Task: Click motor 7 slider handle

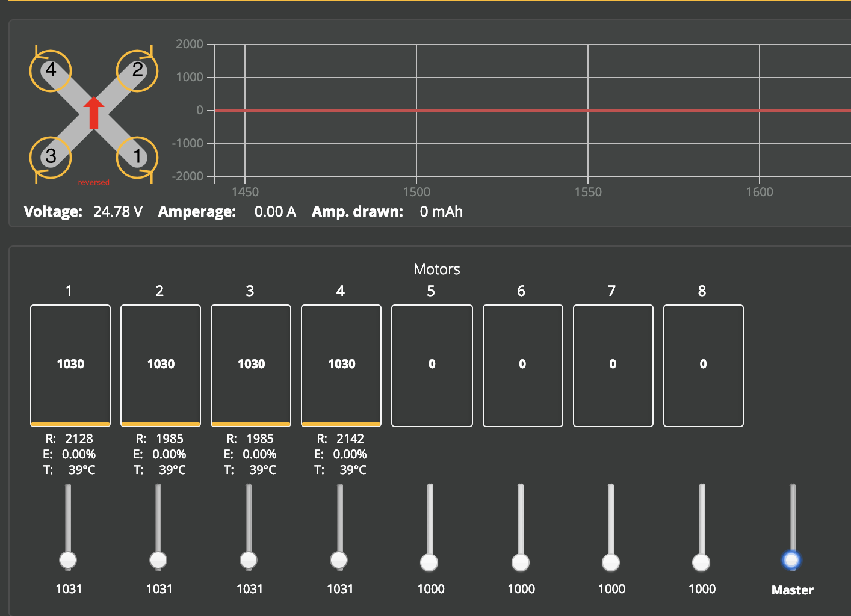Action: click(611, 562)
